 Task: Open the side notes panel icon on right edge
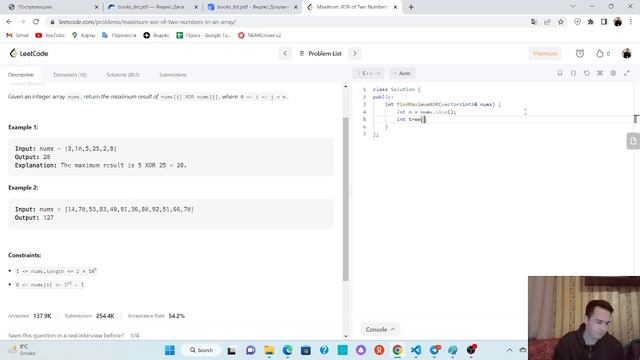pos(633,141)
